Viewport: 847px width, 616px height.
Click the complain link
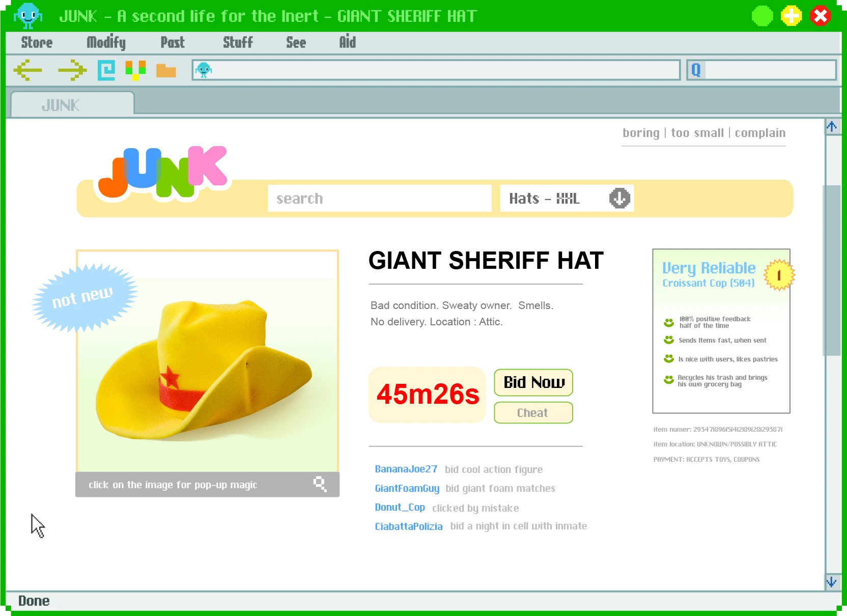(x=760, y=133)
